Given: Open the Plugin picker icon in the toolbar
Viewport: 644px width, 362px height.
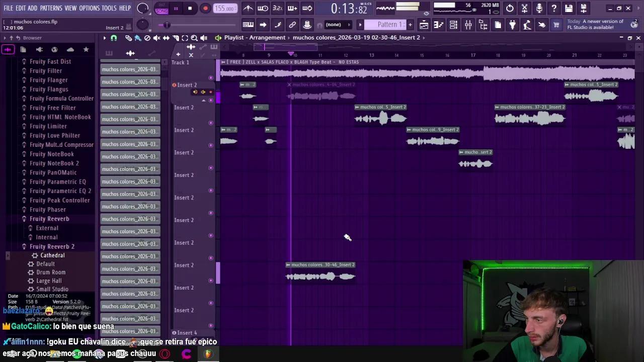Looking at the screenshot, I should (511, 24).
